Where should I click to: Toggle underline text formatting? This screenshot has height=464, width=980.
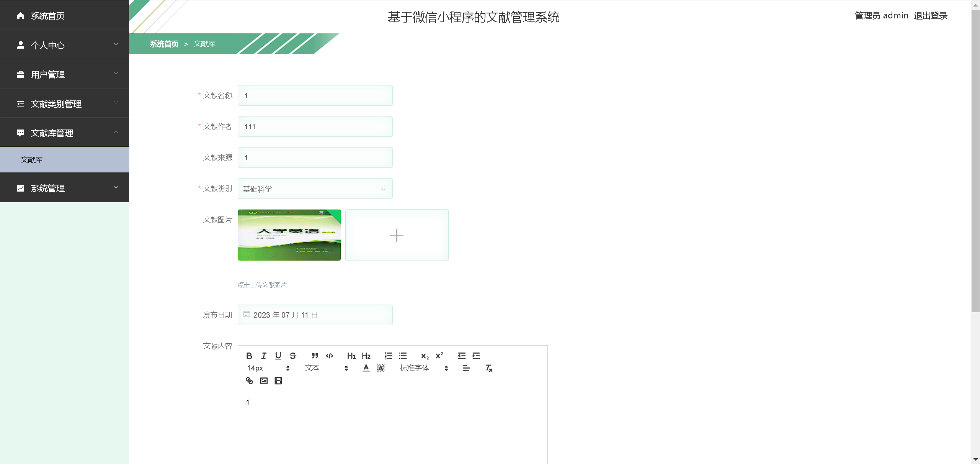[278, 356]
